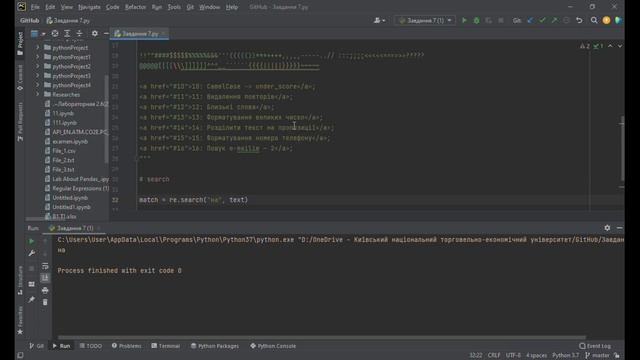The width and height of the screenshot is (640, 360).
Task: Open the orange IDE updates icon
Action: (x=607, y=20)
